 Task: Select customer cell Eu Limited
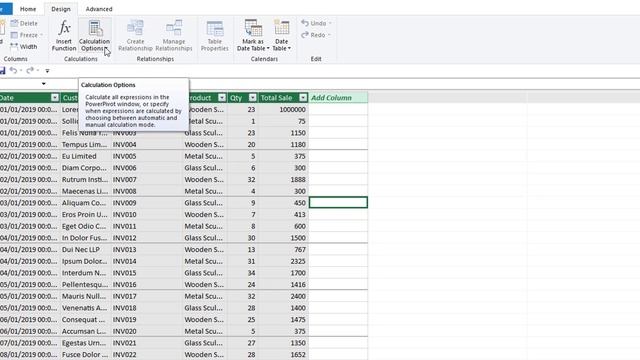(86, 156)
